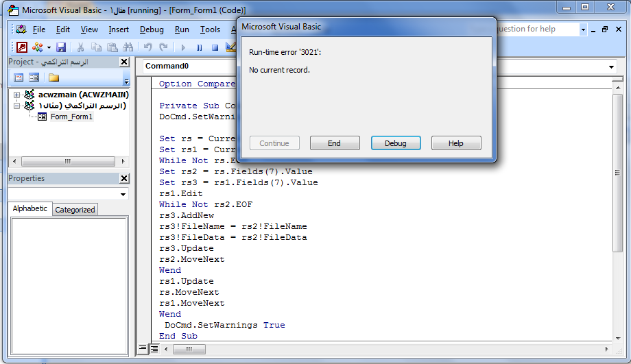The height and width of the screenshot is (364, 631).
Task: Click the Paste clipboard icon
Action: [x=112, y=47]
